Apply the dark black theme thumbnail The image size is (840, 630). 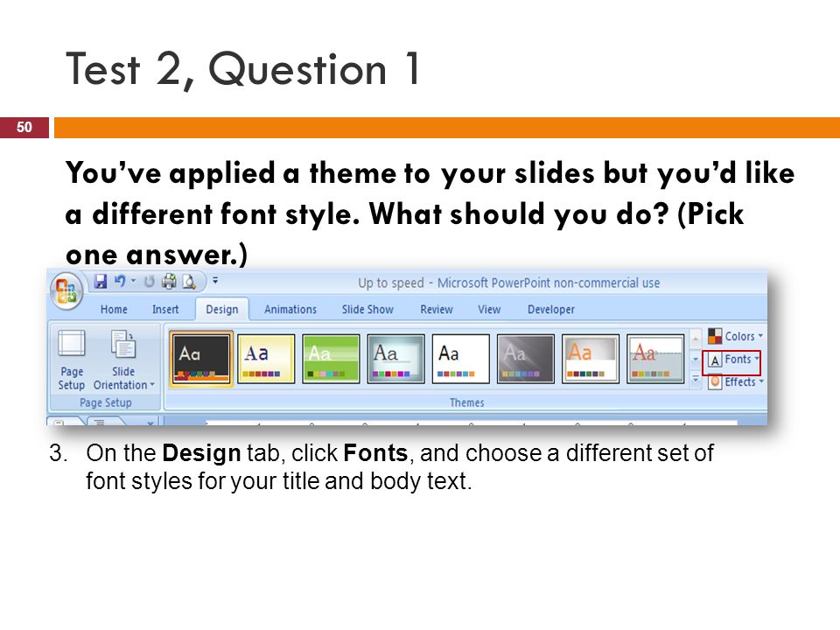point(201,359)
